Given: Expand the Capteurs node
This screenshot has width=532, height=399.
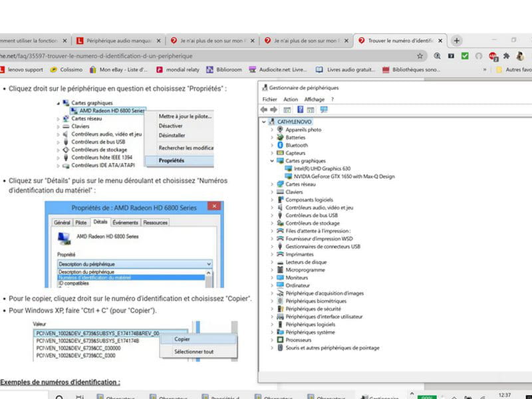Looking at the screenshot, I should point(272,153).
